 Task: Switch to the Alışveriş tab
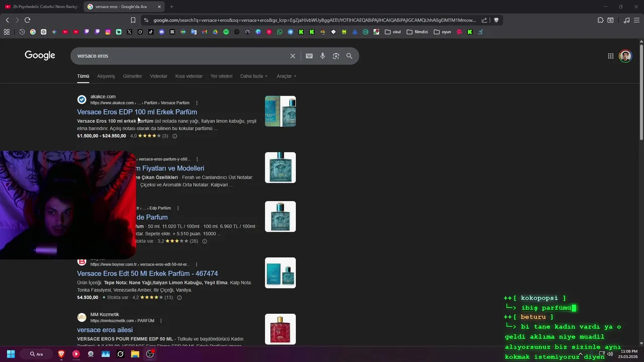point(106,76)
